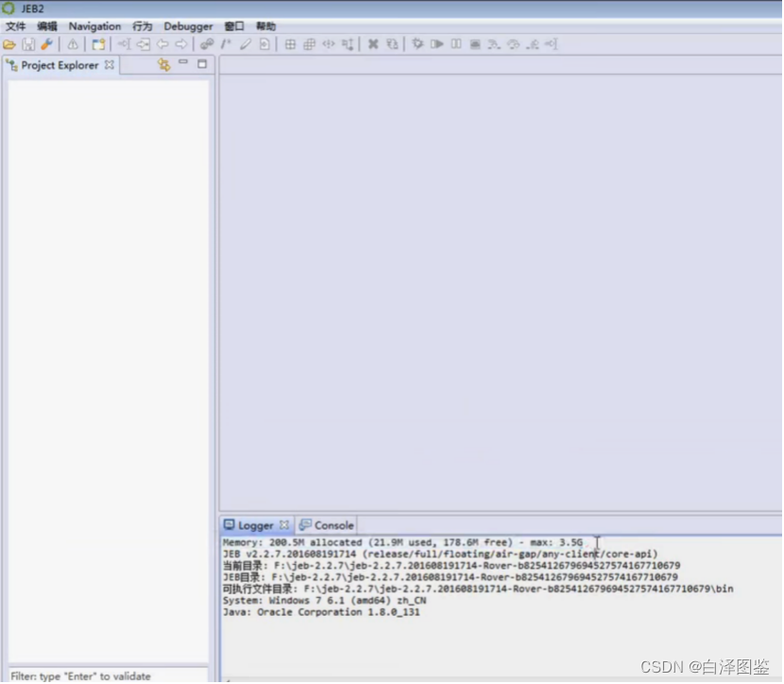
Task: Click the pencil edit icon
Action: tap(245, 44)
